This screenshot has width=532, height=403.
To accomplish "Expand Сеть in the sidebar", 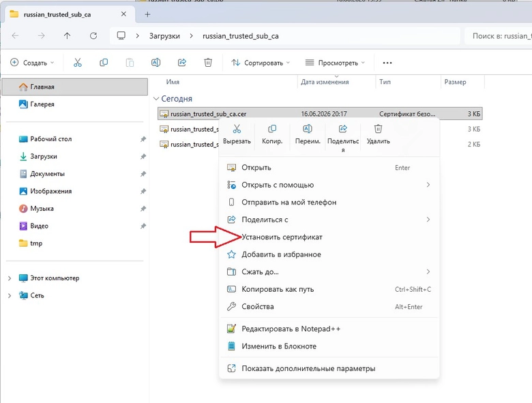I will coord(10,295).
